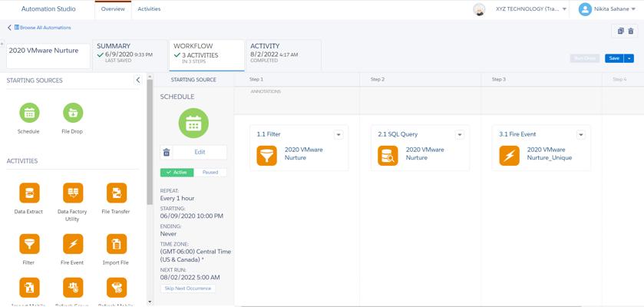Pick the Import File activity icon

(x=117, y=244)
